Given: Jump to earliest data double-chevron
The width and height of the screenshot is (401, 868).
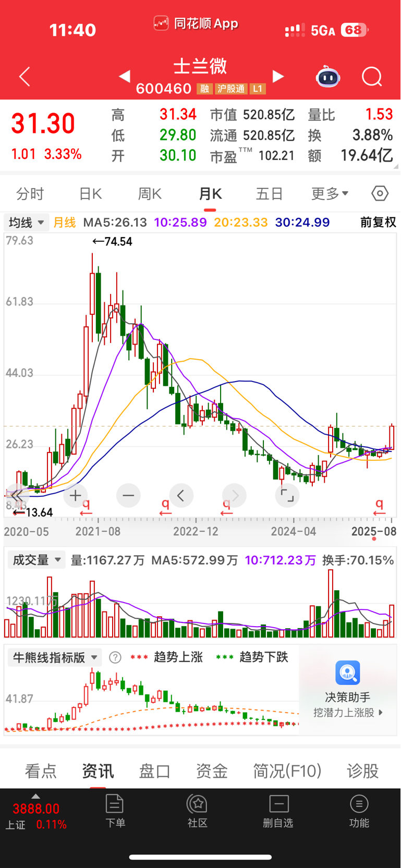Looking at the screenshot, I should [x=16, y=495].
